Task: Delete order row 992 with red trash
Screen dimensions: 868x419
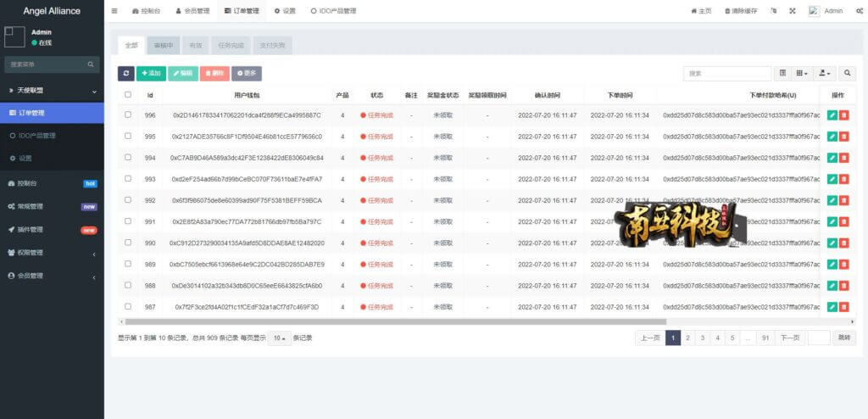Action: pos(843,201)
